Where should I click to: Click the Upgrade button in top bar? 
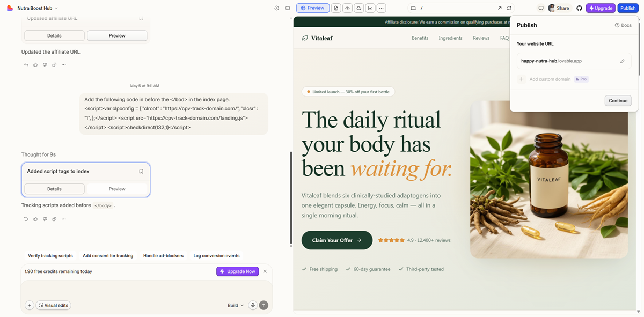[x=601, y=8]
